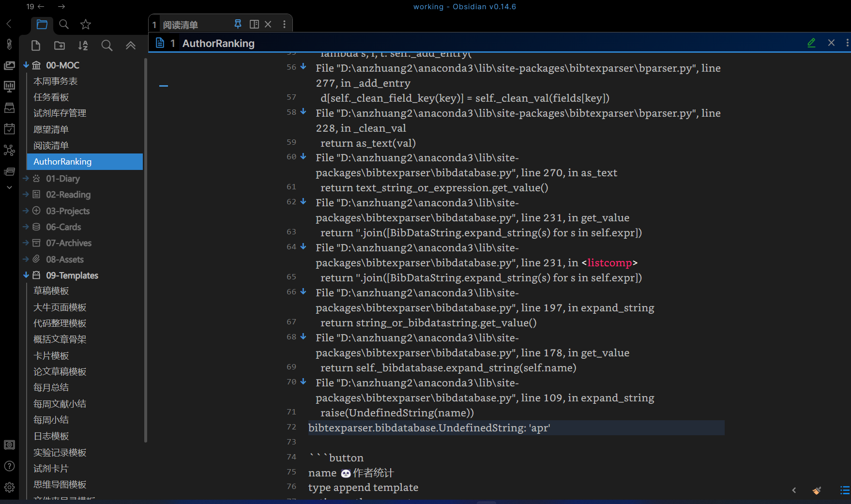851x504 pixels.
Task: Switch to the starred files sidebar tab
Action: pos(86,24)
